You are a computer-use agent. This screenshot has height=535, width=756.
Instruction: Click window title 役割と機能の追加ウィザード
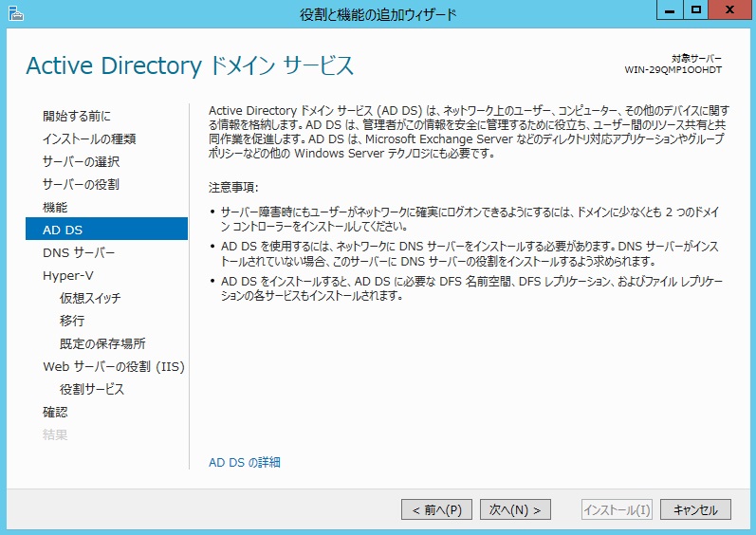[x=378, y=14]
